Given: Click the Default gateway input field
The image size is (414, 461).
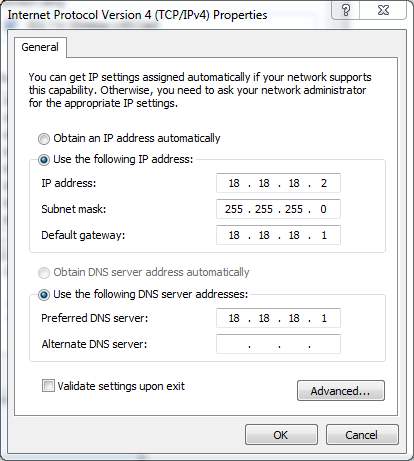Looking at the screenshot, I should click(278, 235).
